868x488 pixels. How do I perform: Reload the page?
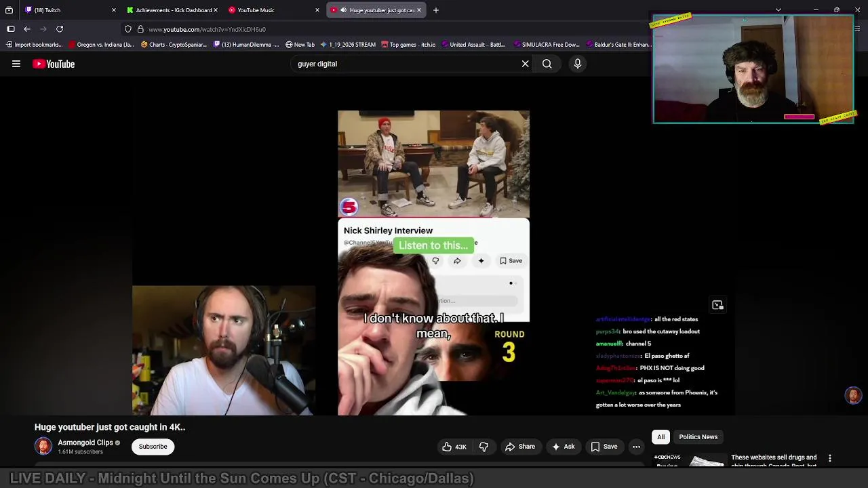coord(60,29)
